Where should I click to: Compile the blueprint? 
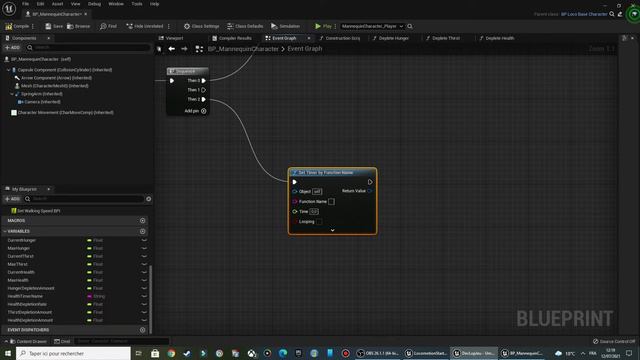click(17, 26)
